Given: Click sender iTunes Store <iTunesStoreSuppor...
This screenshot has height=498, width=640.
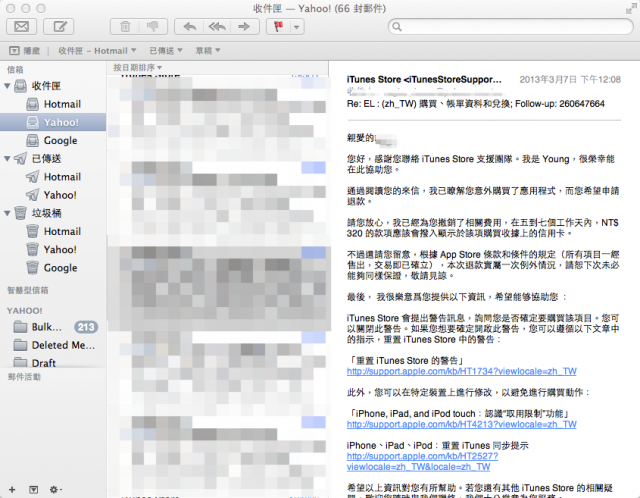Looking at the screenshot, I should [x=424, y=80].
